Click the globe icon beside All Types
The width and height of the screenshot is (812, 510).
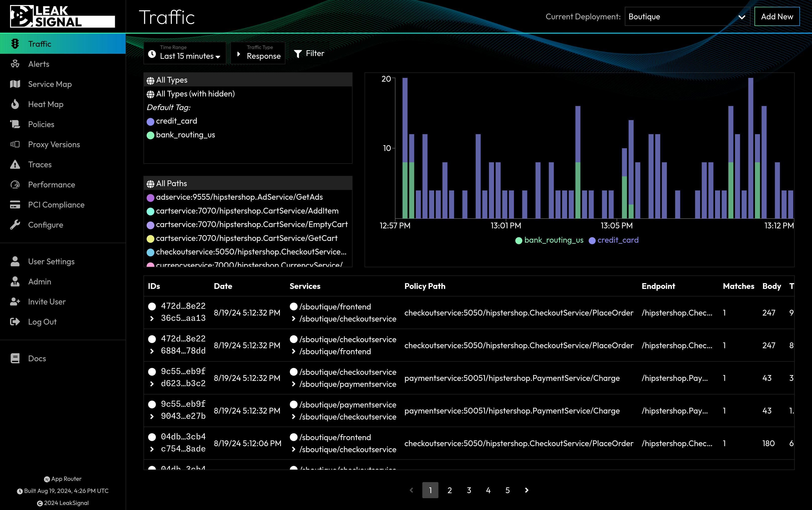click(150, 81)
